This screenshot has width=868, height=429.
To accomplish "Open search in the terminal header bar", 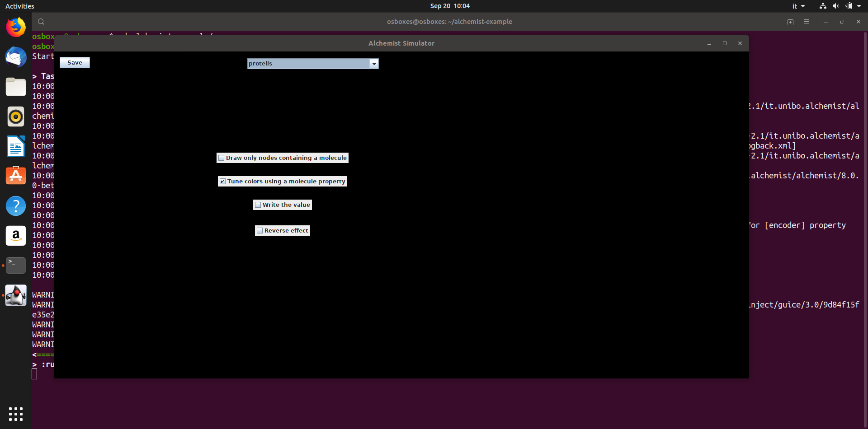I will [x=41, y=22].
